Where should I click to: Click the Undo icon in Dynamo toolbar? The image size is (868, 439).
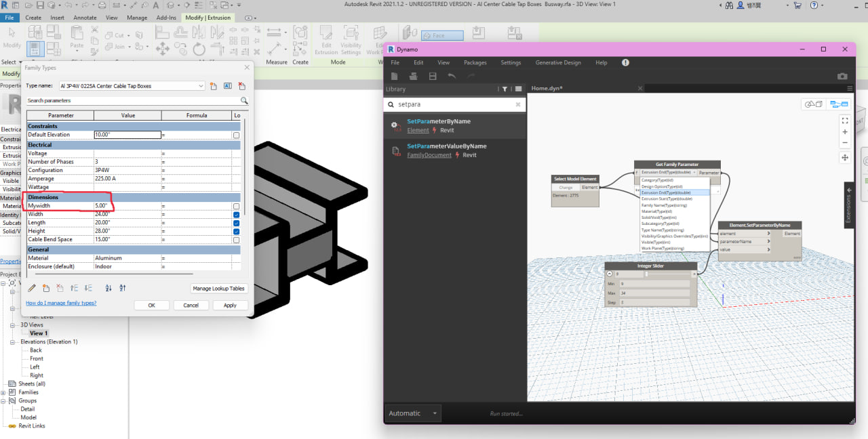452,76
